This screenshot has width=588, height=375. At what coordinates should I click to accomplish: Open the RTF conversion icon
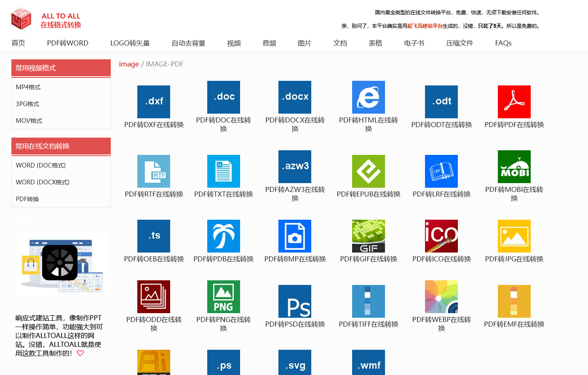pyautogui.click(x=153, y=171)
